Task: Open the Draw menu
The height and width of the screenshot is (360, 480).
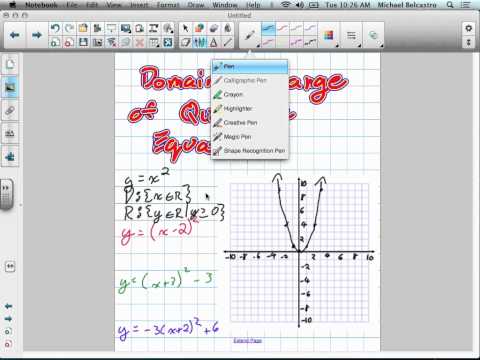Action: (196, 5)
